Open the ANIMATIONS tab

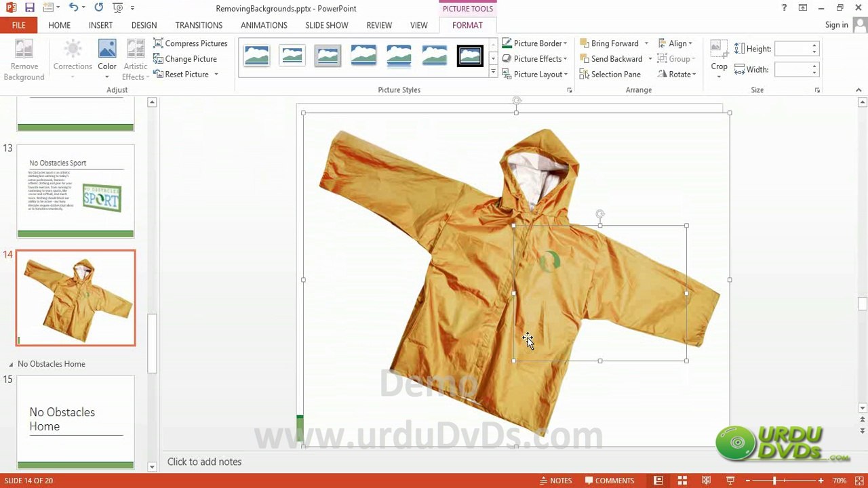tap(264, 25)
